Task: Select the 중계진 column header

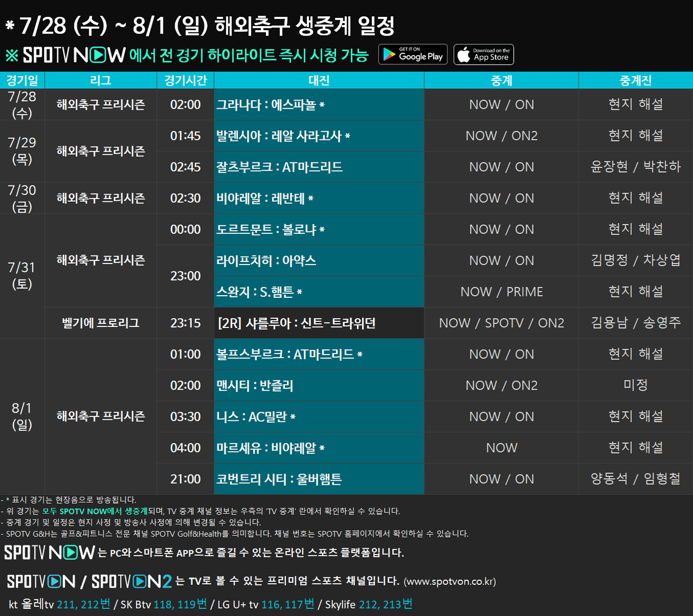Action: (635, 80)
